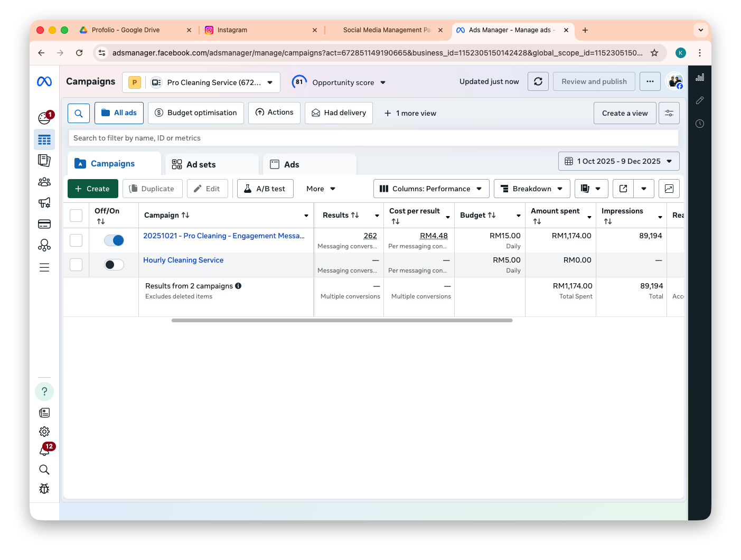Image resolution: width=741 pixels, height=560 pixels.
Task: Report a problem bug icon
Action: pos(44,489)
